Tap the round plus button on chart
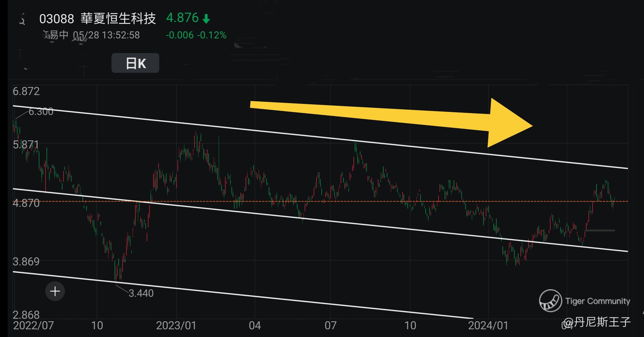The height and width of the screenshot is (337, 644). (x=55, y=291)
